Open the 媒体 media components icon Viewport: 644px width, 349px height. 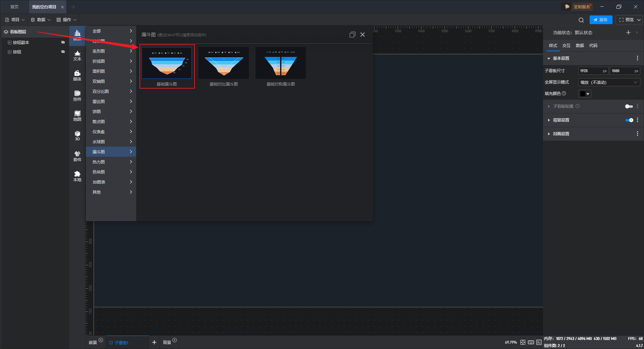click(x=77, y=76)
